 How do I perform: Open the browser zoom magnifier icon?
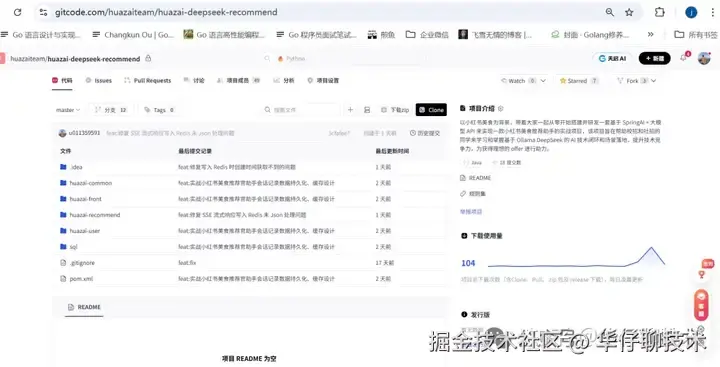click(x=610, y=12)
